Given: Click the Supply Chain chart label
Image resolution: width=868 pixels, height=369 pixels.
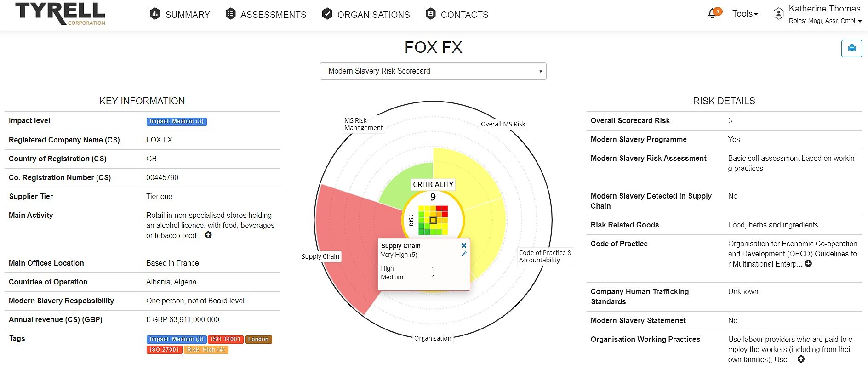Looking at the screenshot, I should (x=320, y=256).
